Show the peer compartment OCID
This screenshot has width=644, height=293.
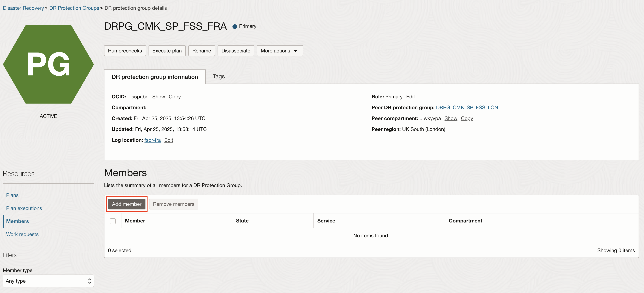click(450, 119)
